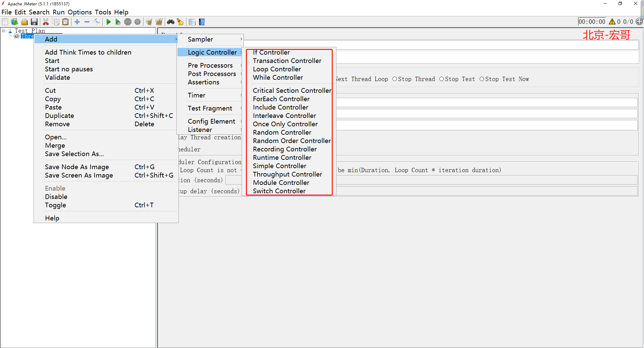Viewport: 644px width, 348px height.
Task: Select the Stop Test radio button
Action: coord(442,79)
